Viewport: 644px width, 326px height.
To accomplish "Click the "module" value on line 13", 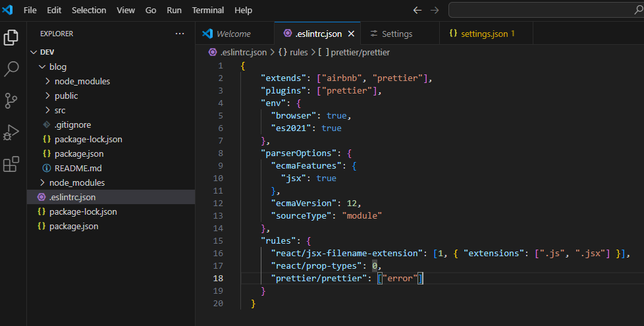I will pyautogui.click(x=362, y=216).
